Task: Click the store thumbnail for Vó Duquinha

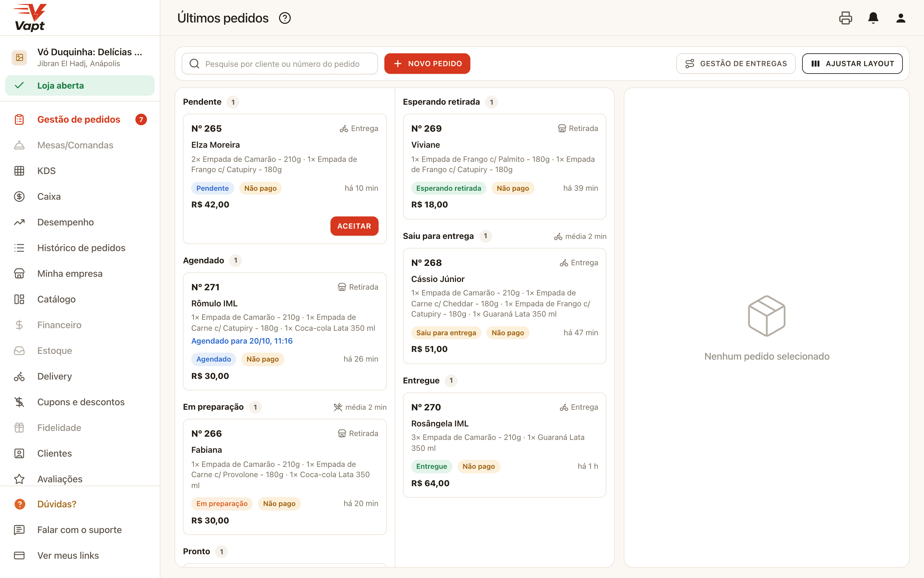Action: 20,58
